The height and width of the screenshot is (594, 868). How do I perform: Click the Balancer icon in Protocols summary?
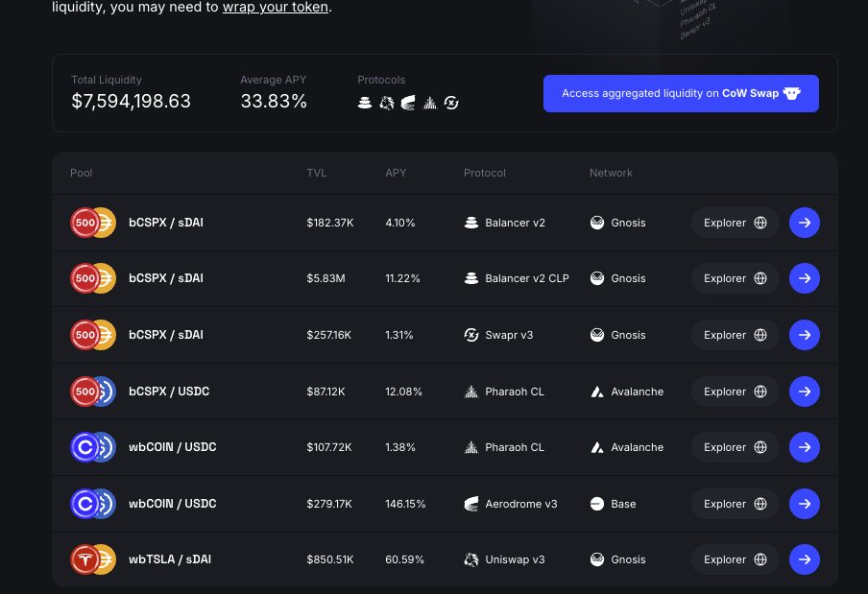click(365, 103)
